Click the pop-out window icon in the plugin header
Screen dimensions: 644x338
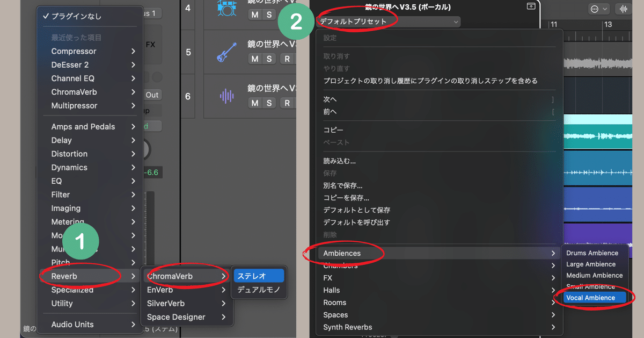tap(531, 6)
